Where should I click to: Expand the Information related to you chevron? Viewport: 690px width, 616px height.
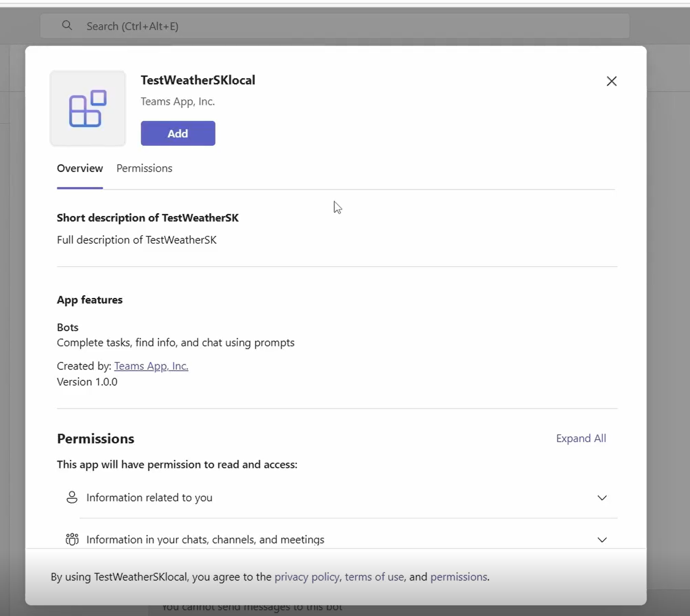[x=602, y=498]
